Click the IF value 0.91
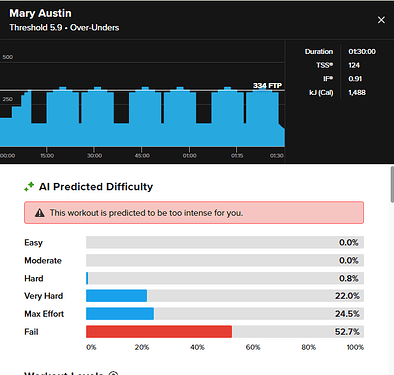The width and height of the screenshot is (394, 375). (355, 79)
